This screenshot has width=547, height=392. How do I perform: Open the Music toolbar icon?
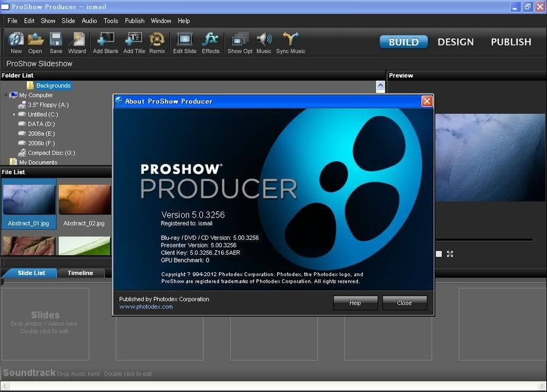(x=264, y=43)
